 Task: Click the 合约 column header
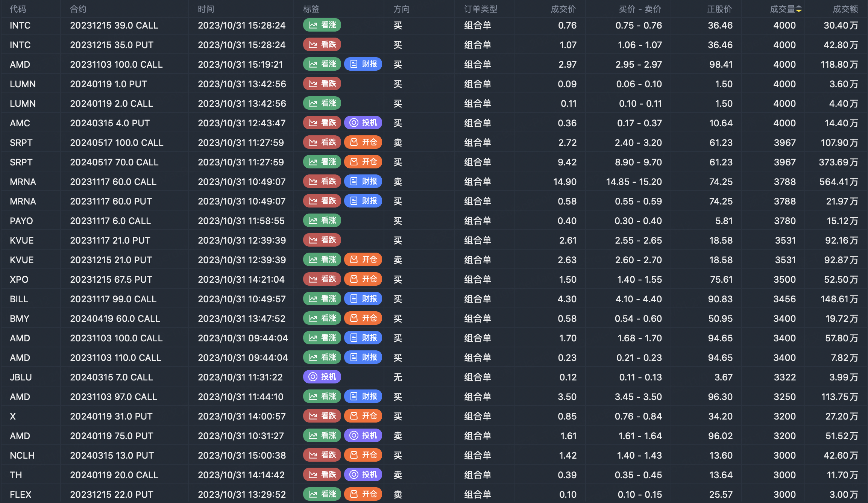78,9
